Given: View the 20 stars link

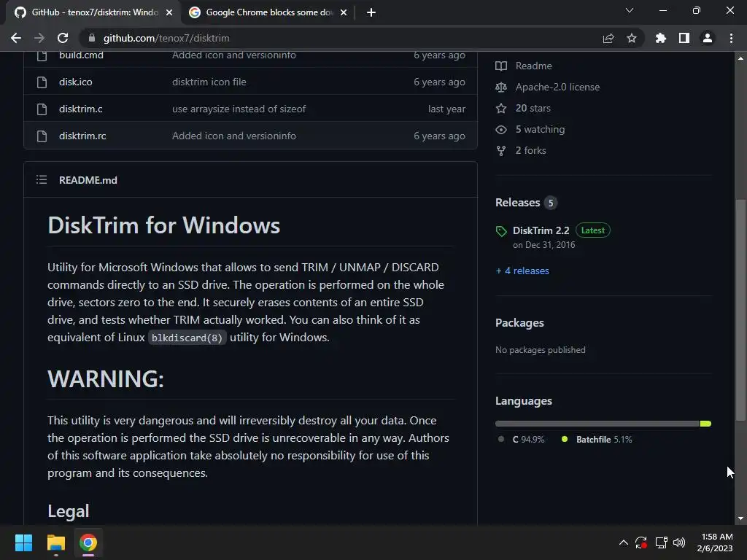Looking at the screenshot, I should (x=533, y=108).
